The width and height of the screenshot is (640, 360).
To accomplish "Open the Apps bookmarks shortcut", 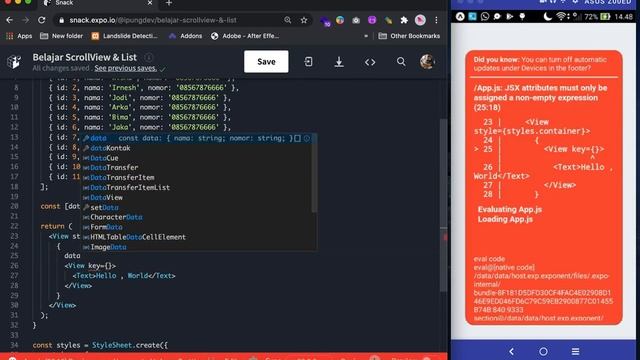I will pos(19,36).
